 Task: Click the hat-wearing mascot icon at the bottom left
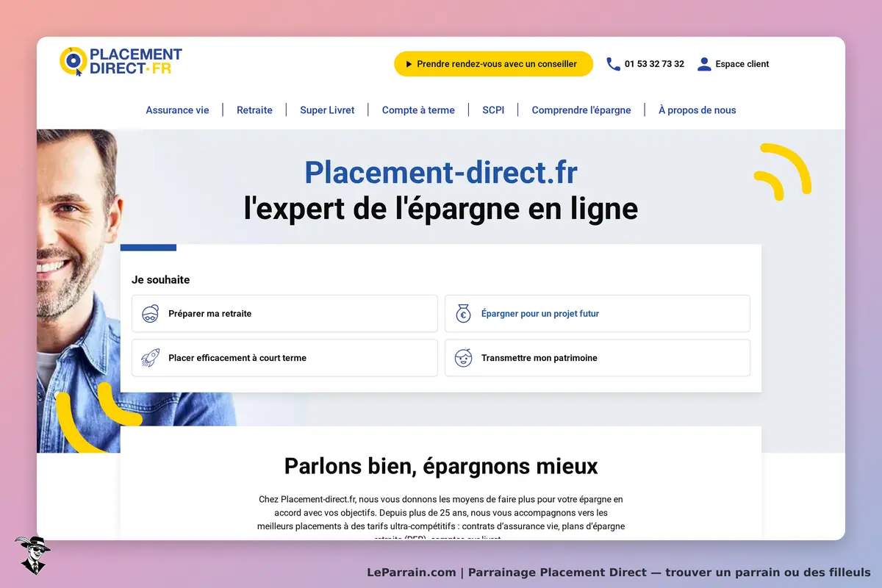pos(32,554)
